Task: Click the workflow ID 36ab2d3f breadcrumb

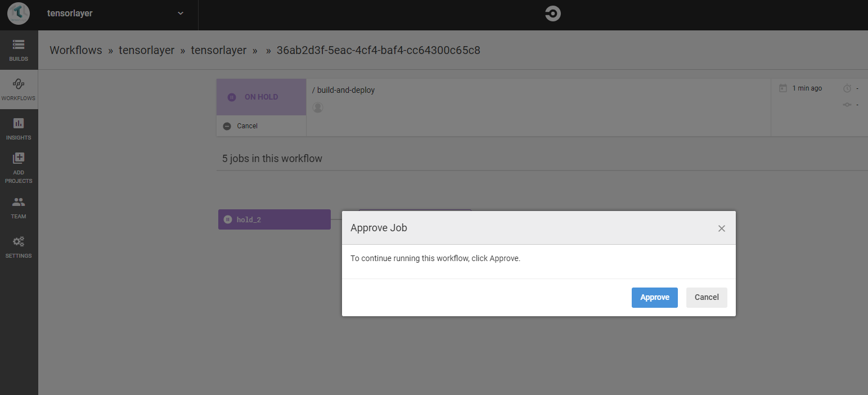Action: [x=378, y=50]
